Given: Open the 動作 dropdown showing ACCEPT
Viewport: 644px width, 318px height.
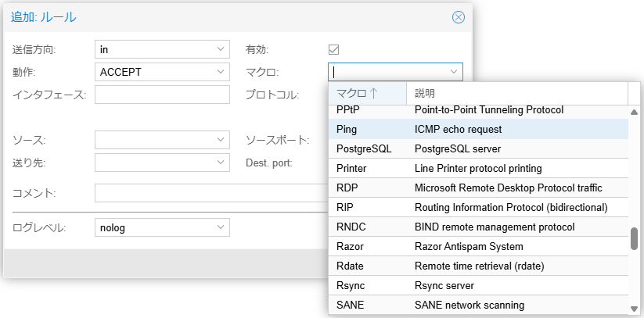Looking at the screenshot, I should click(x=221, y=72).
